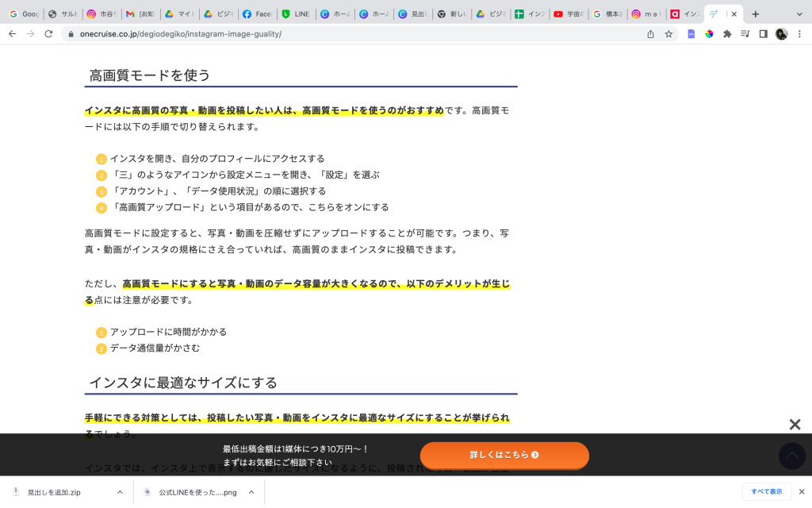
Task: Close the bottom promotion banner
Action: [795, 425]
